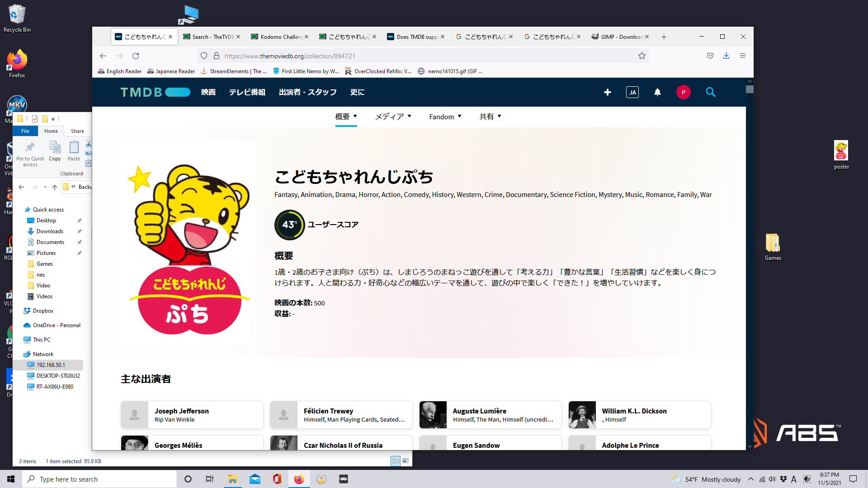The height and width of the screenshot is (488, 868).
Task: Open the Firefox hamburger menu
Action: click(742, 56)
